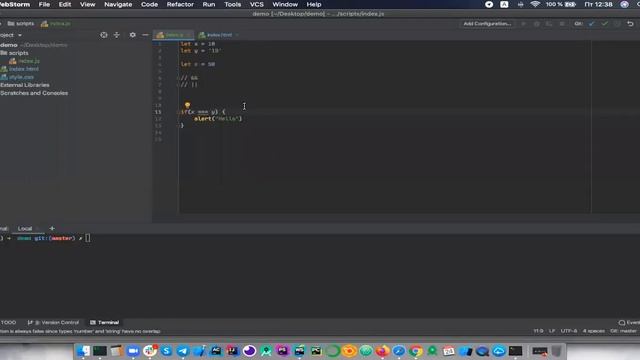Expand Scratches and Consoles node
The image size is (640, 360).
[34, 93]
